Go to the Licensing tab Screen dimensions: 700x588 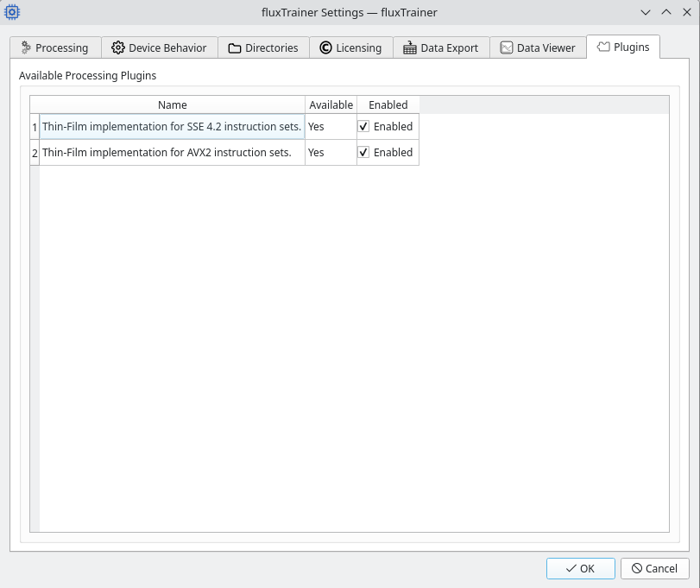(x=351, y=47)
